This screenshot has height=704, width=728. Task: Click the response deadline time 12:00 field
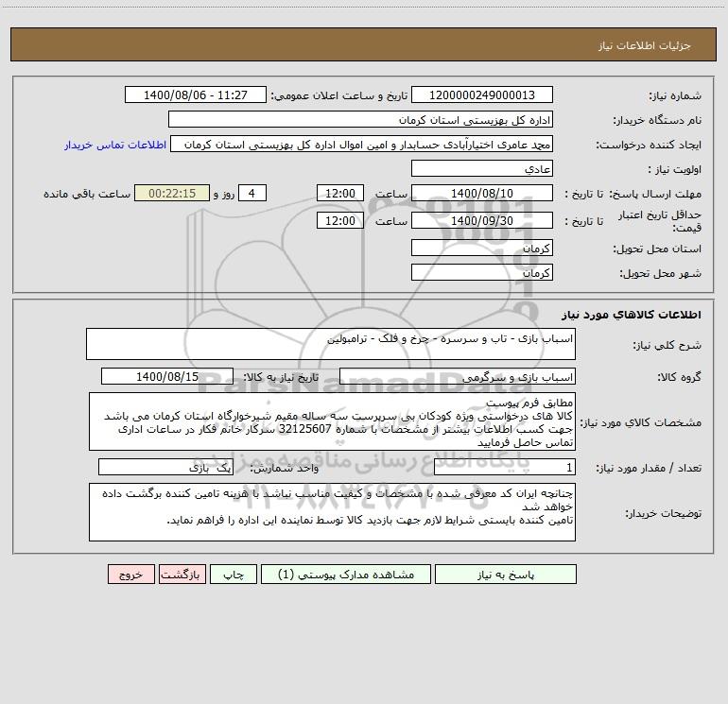coord(339,193)
